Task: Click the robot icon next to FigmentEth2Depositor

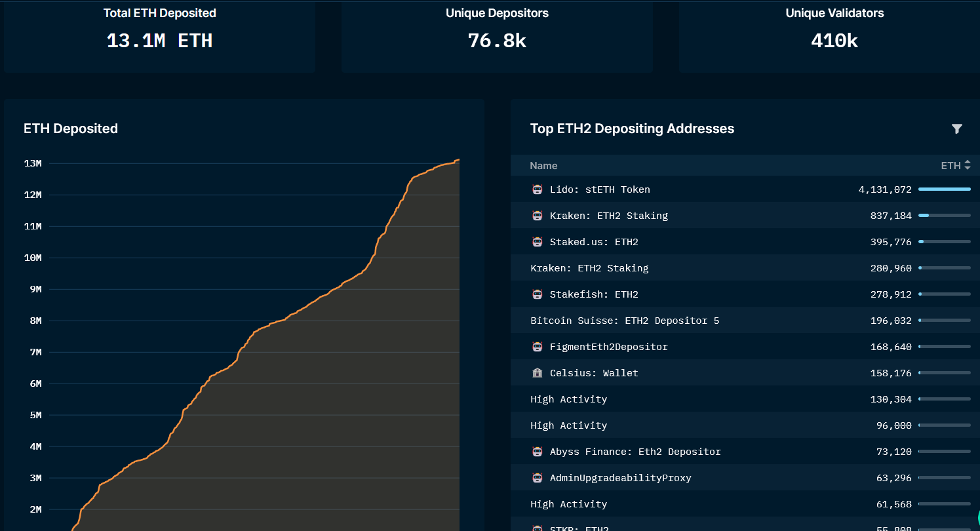Action: pyautogui.click(x=538, y=347)
